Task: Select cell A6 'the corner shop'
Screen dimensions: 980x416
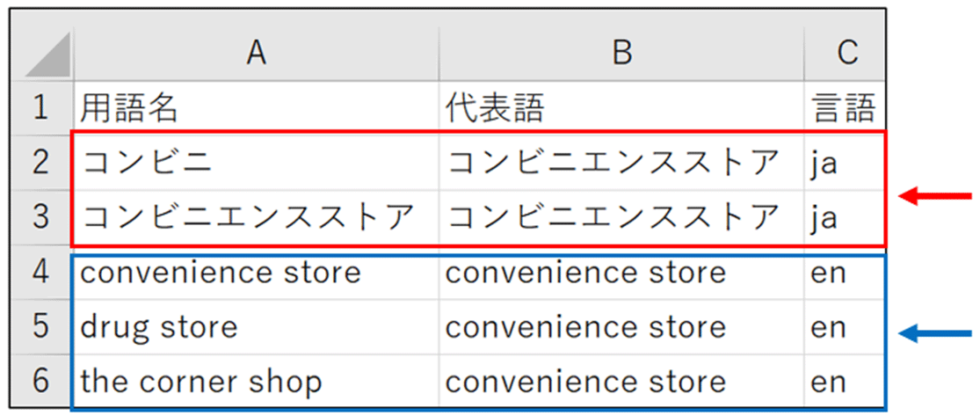Action: coord(256,382)
